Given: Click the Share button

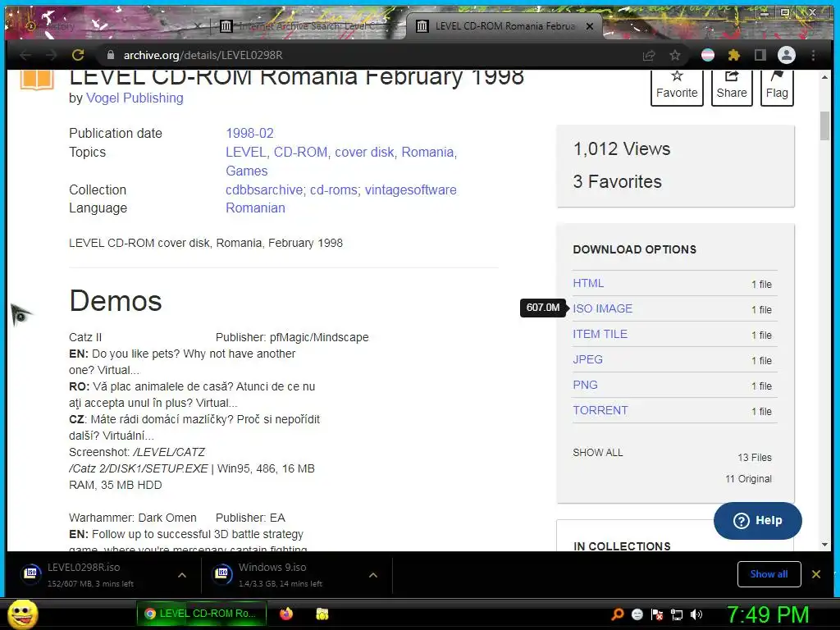Looking at the screenshot, I should [x=731, y=87].
